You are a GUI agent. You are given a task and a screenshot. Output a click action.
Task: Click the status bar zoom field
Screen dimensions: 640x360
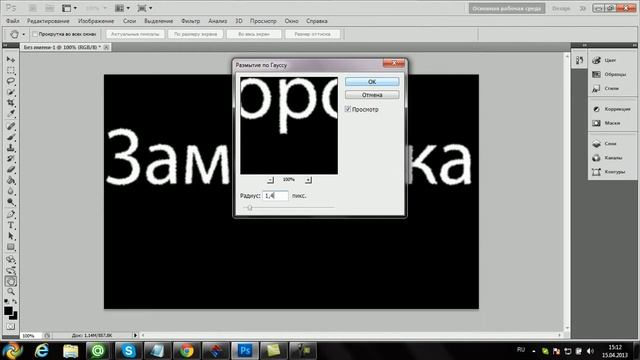point(31,336)
